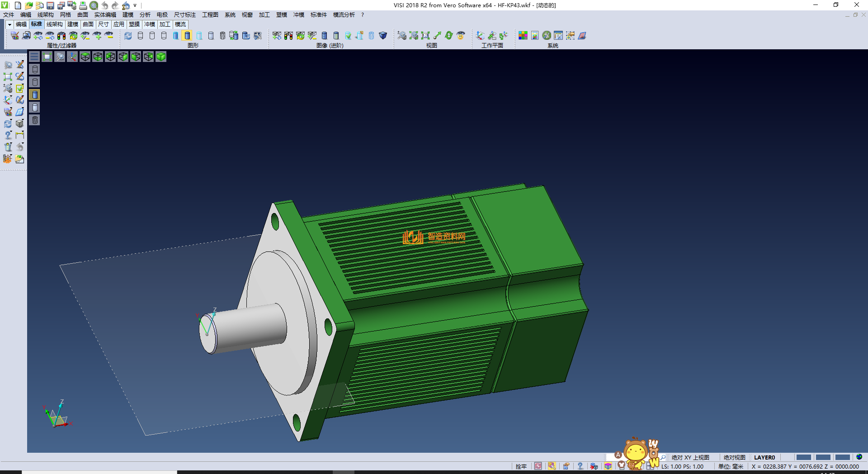
Task: Toggle the active blue cylinder in viewport sidebar
Action: [35, 95]
